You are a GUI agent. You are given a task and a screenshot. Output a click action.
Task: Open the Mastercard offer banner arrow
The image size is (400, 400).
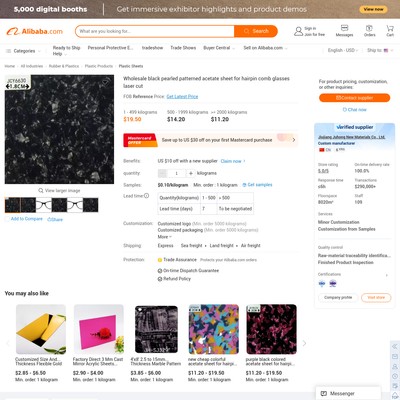coord(293,140)
